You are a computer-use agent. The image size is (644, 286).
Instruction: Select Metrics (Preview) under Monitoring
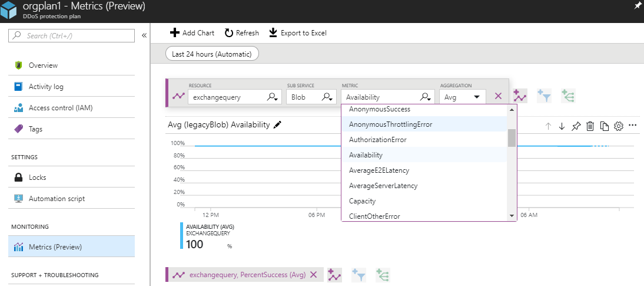point(71,247)
